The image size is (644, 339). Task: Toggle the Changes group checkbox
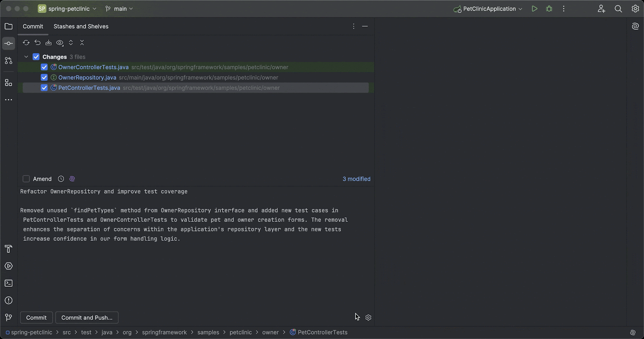(x=36, y=57)
